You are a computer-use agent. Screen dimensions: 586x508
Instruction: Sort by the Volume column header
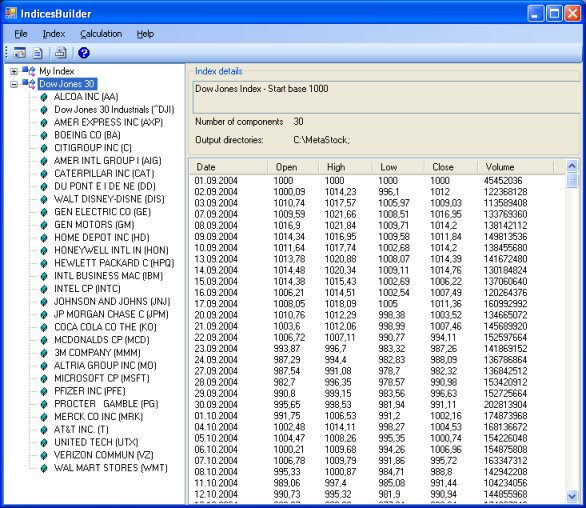[x=516, y=167]
